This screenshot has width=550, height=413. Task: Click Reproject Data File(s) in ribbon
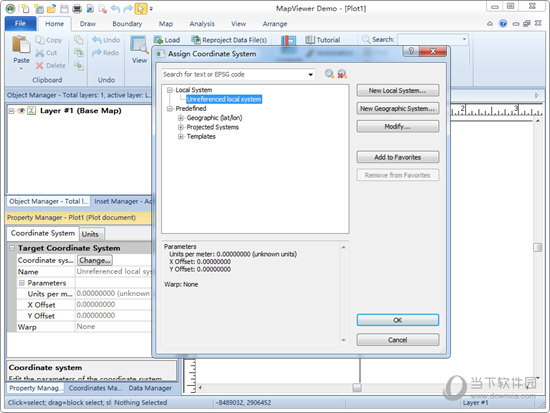pyautogui.click(x=229, y=40)
